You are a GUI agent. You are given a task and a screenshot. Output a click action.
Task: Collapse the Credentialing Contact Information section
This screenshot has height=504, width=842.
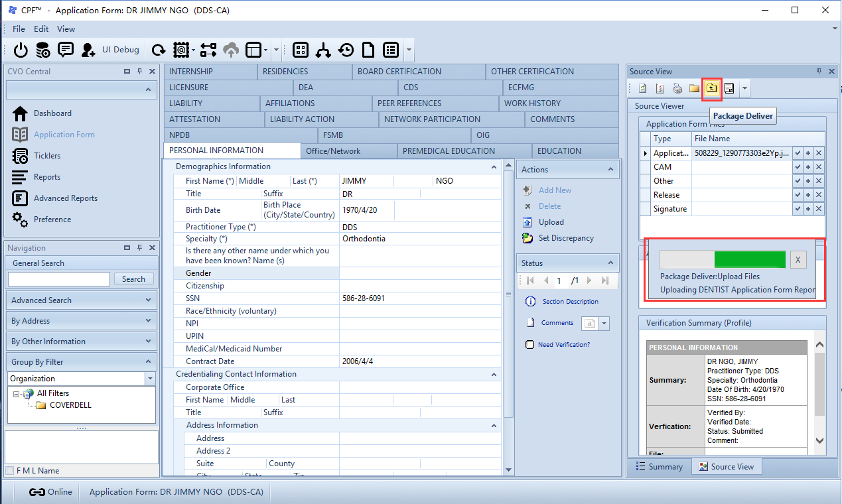point(494,375)
